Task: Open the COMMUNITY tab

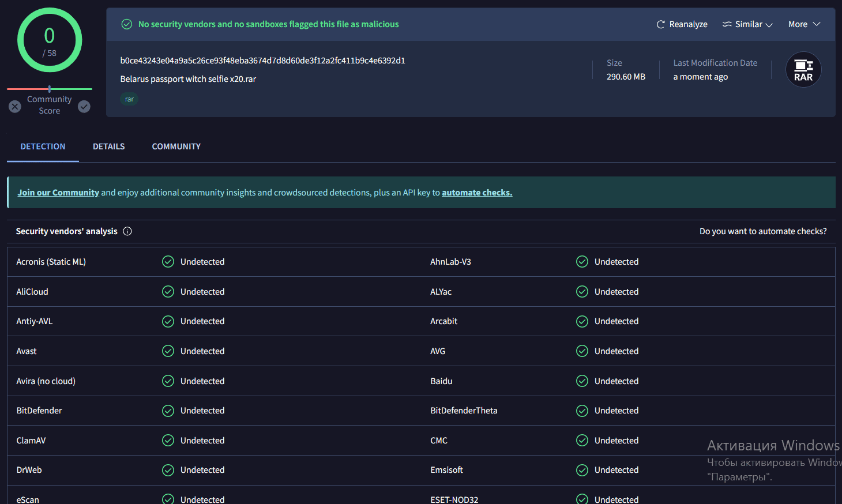Action: 176,146
